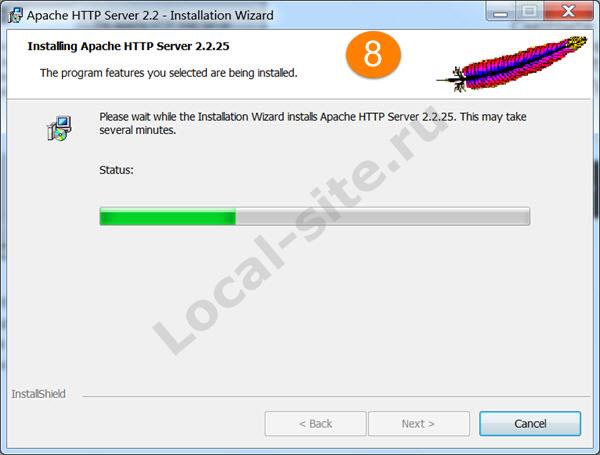Close the Installation Wizard window
The image size is (600, 455).
pyautogui.click(x=569, y=11)
